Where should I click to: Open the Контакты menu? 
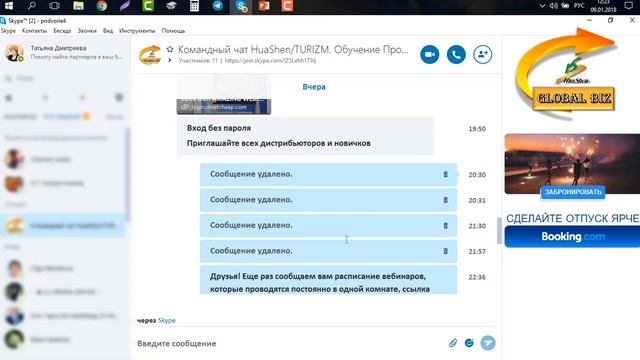34,31
